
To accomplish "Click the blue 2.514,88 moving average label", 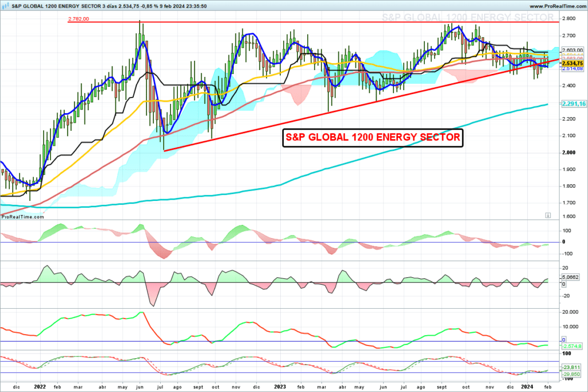I will pos(572,68).
